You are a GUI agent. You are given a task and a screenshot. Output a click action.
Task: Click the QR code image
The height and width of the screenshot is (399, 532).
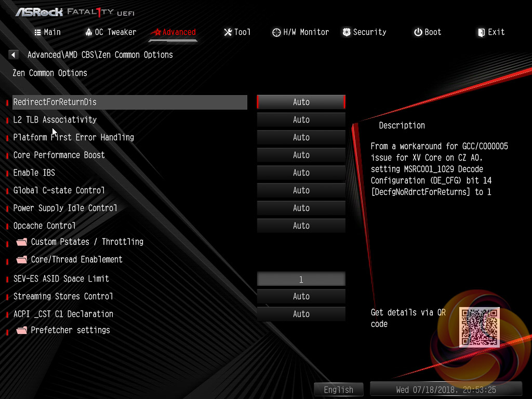[x=480, y=327]
